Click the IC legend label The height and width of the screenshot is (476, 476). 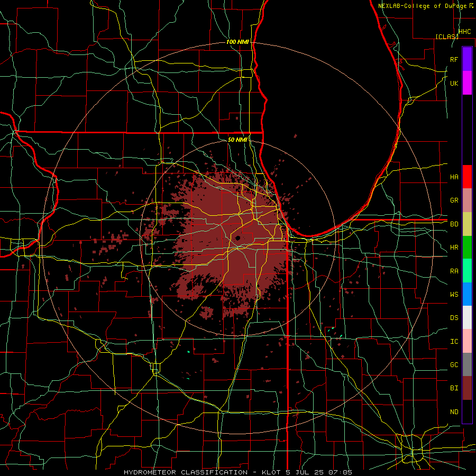click(x=454, y=342)
